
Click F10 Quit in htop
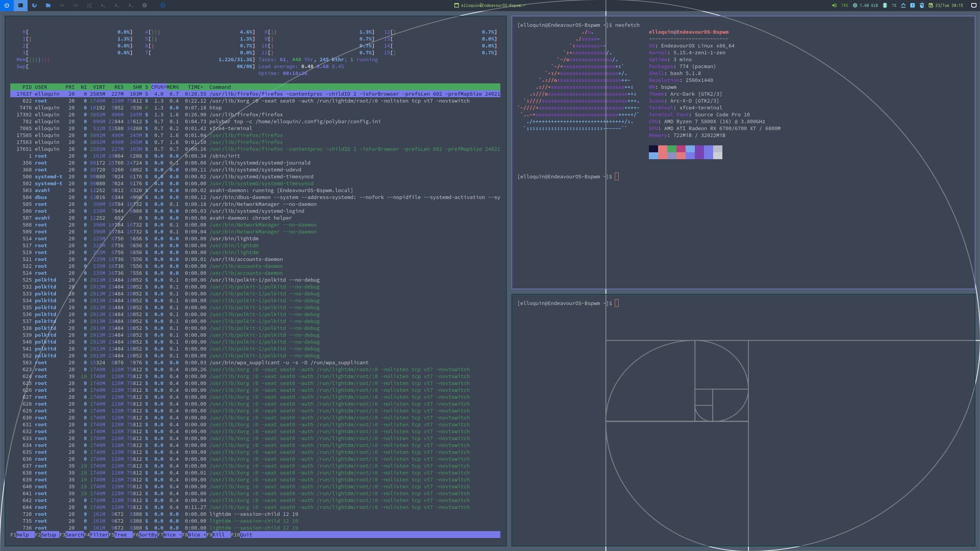pos(242,535)
